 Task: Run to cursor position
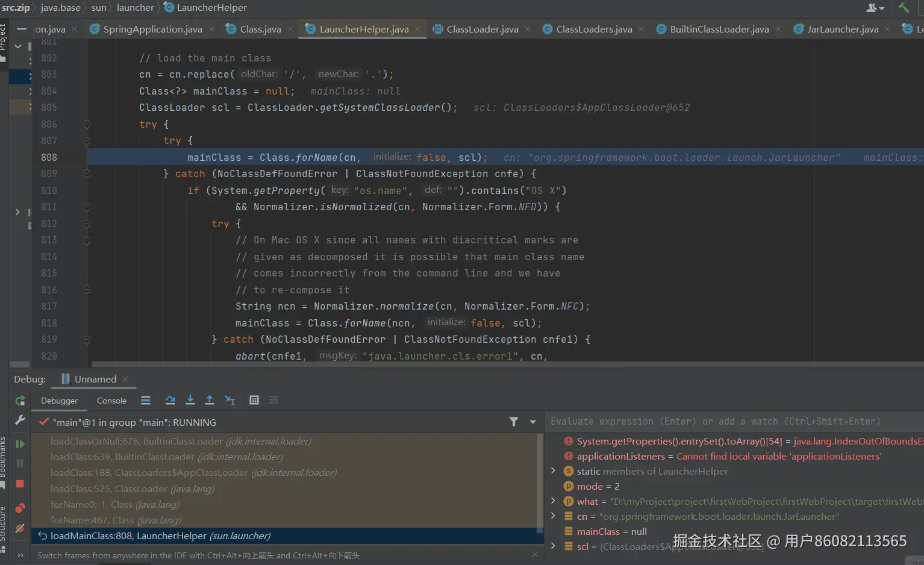(x=229, y=400)
